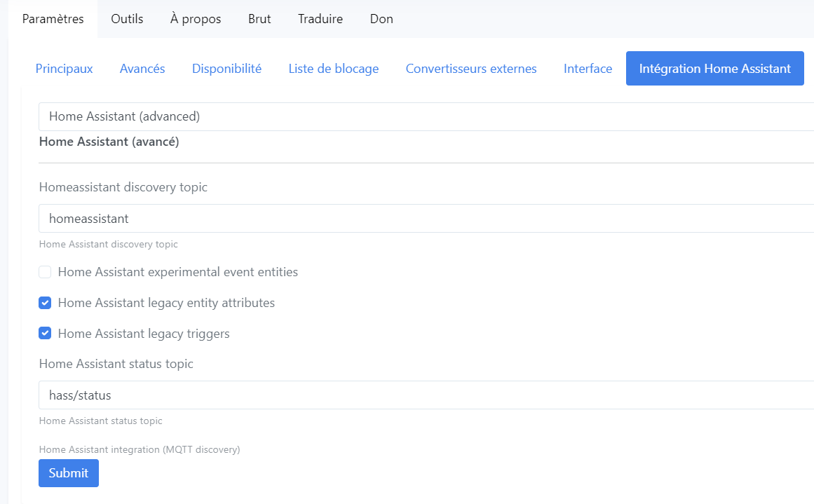Click the hass/status topic field
The image size is (814, 504).
pyautogui.click(x=426, y=395)
